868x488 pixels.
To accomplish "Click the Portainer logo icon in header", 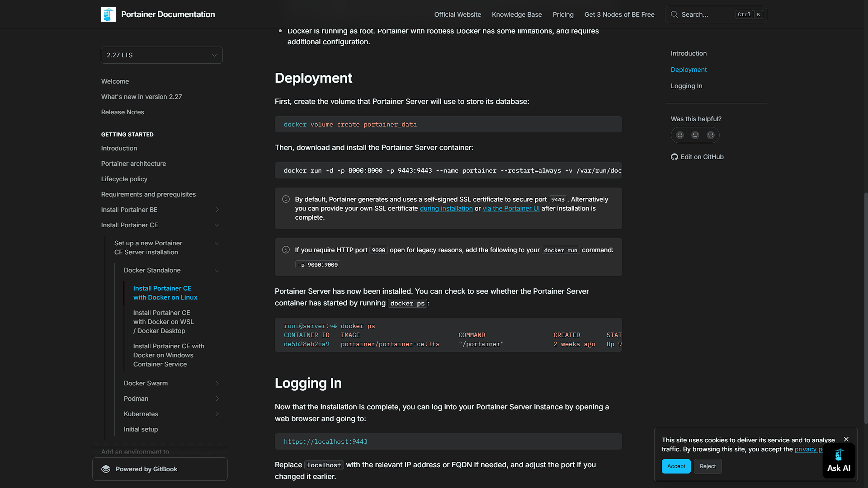I will (108, 14).
